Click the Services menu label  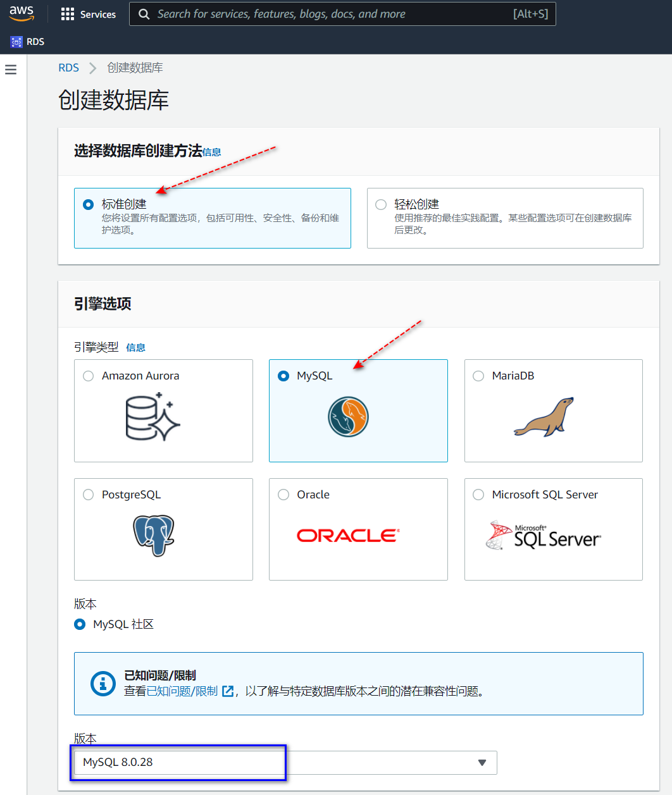coord(98,14)
